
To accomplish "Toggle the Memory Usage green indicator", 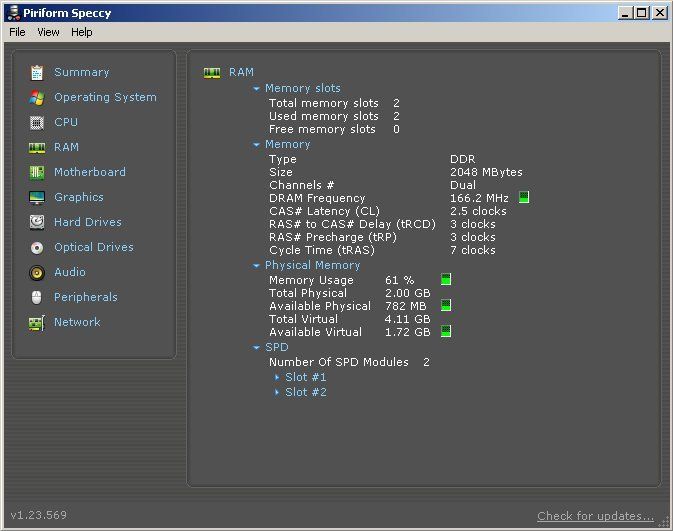I will coord(446,280).
